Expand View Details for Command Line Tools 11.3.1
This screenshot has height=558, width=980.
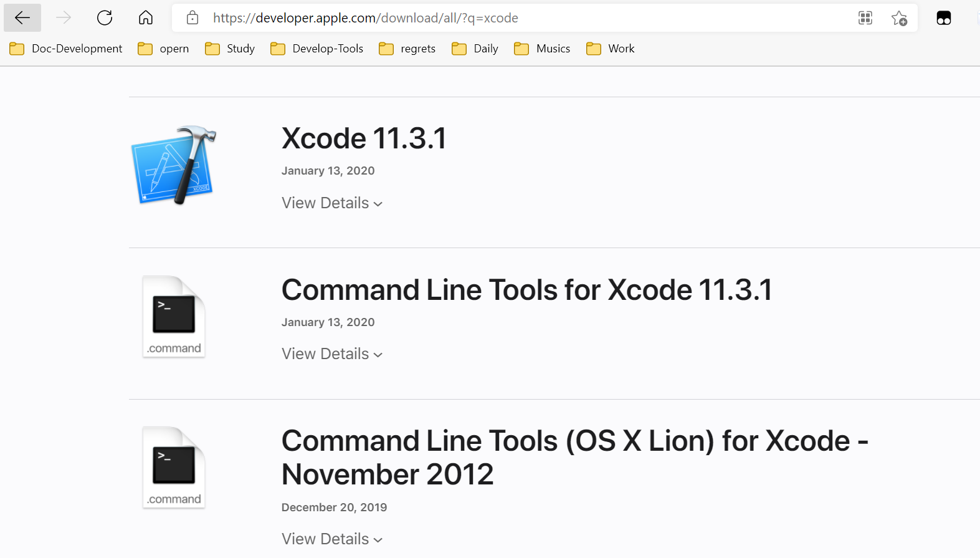tap(331, 354)
